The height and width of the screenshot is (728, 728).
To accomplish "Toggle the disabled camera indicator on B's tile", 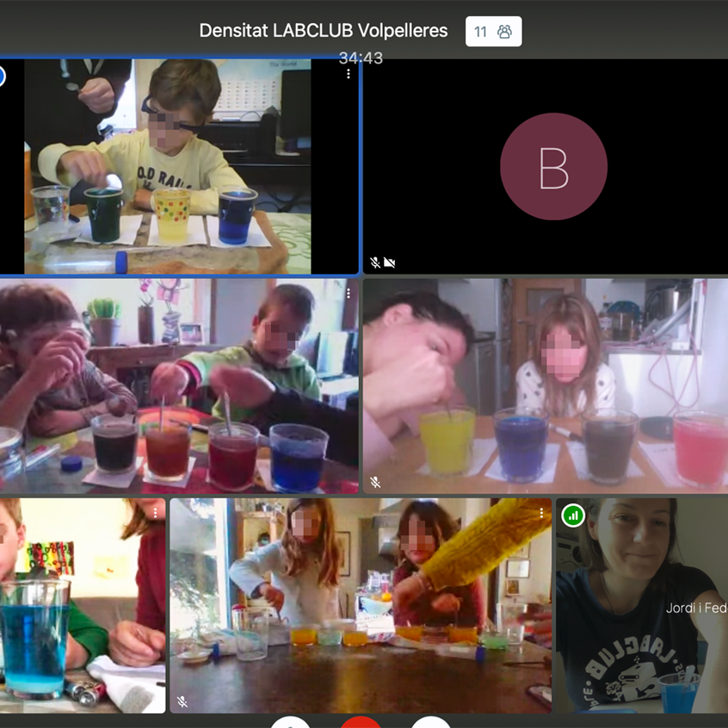I will [x=390, y=262].
